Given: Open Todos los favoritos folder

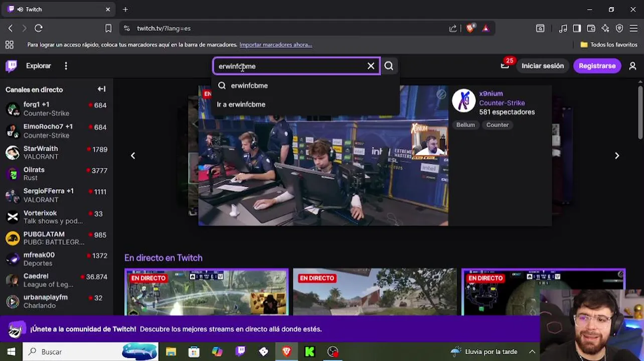Looking at the screenshot, I should click(609, 45).
